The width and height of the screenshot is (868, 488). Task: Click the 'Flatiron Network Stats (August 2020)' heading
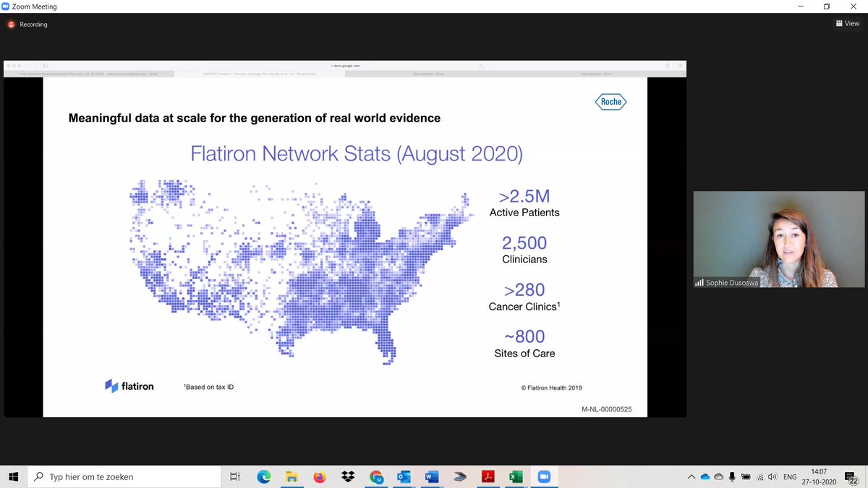[356, 154]
